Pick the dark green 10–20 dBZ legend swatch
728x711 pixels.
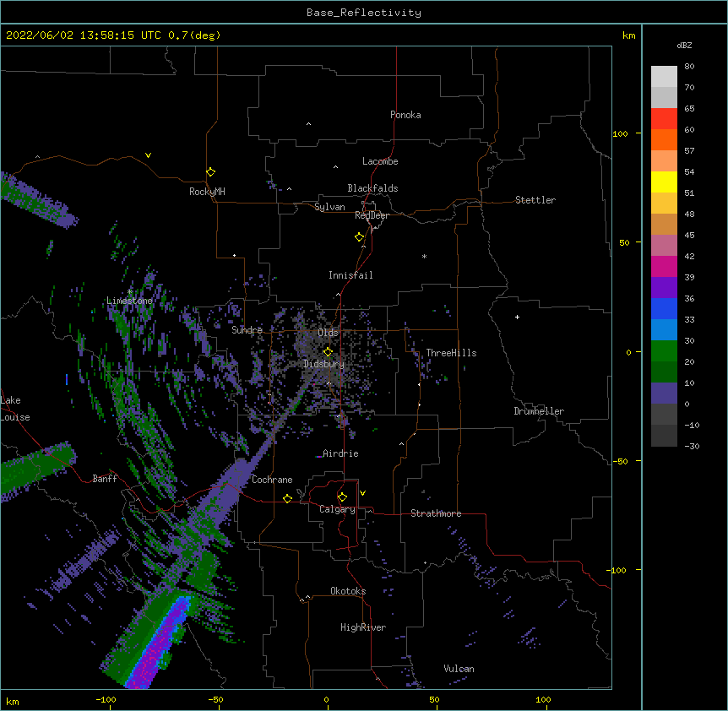click(664, 372)
